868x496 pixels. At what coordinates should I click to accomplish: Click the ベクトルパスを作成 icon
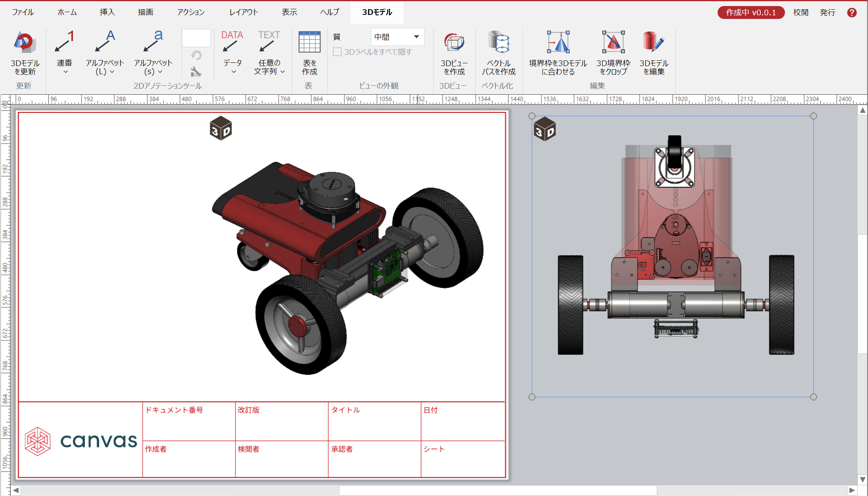point(499,42)
